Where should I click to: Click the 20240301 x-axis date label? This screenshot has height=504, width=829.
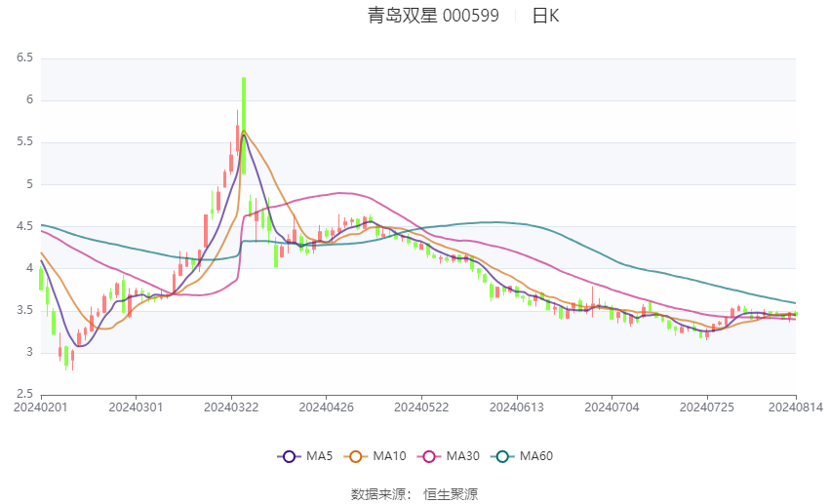[x=136, y=407]
